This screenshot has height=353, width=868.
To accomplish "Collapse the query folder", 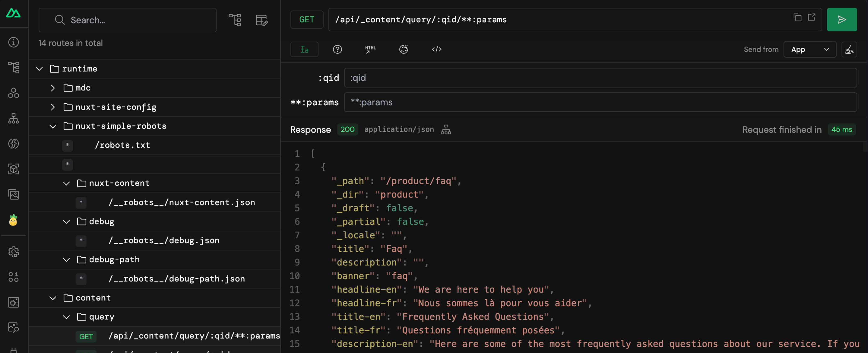I will pyautogui.click(x=66, y=317).
